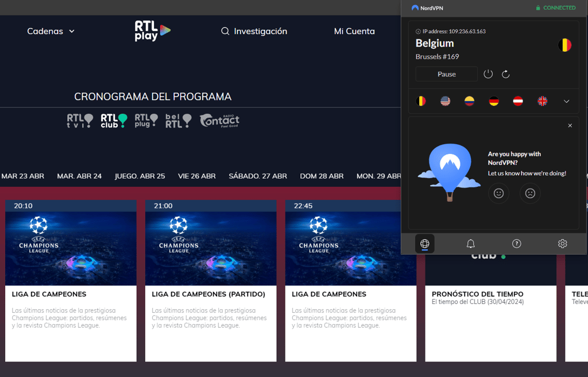Connect to Austria via quick flag
The width and height of the screenshot is (588, 377).
pyautogui.click(x=518, y=101)
